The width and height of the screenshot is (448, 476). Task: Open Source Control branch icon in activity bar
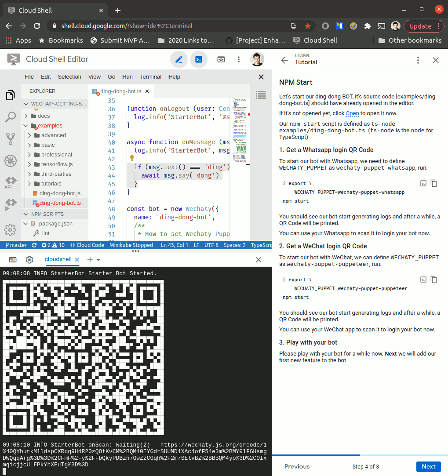(x=10, y=139)
